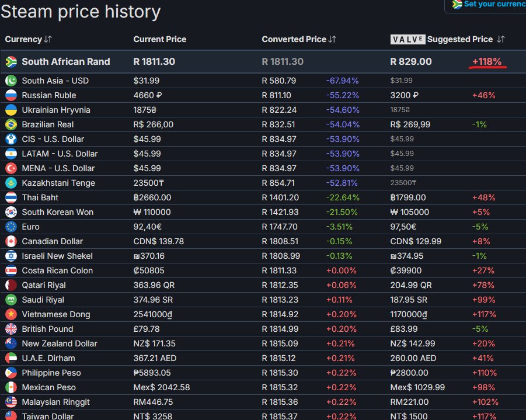This screenshot has height=420, width=526.
Task: Click the +46% Russian Ruble difference
Action: [x=484, y=95]
